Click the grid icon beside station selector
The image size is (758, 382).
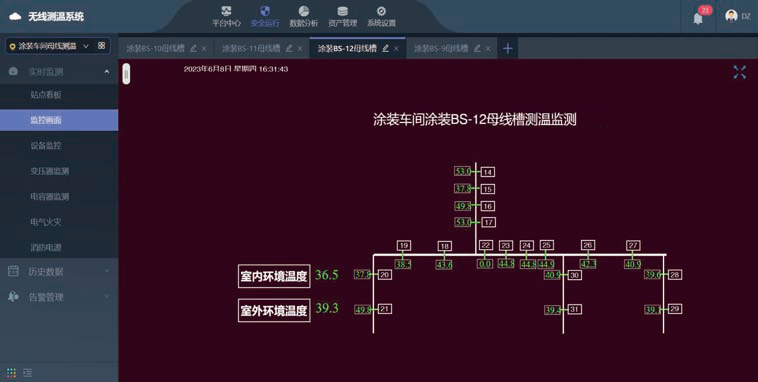pyautogui.click(x=102, y=45)
